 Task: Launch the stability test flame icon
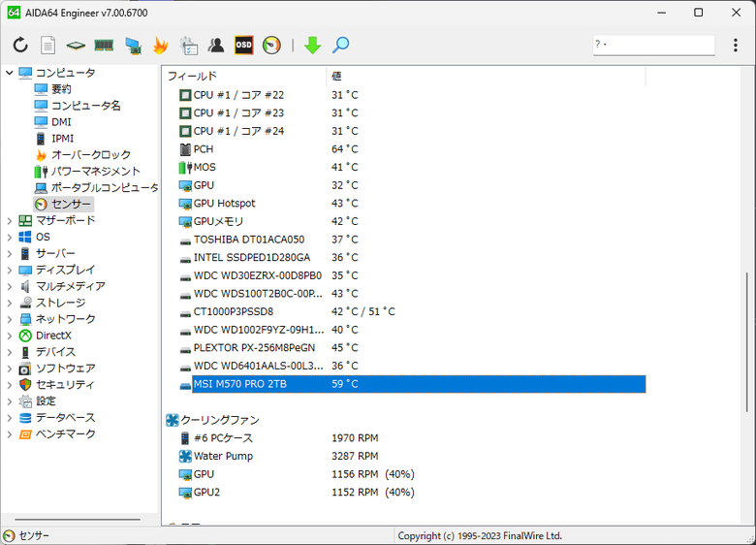161,46
